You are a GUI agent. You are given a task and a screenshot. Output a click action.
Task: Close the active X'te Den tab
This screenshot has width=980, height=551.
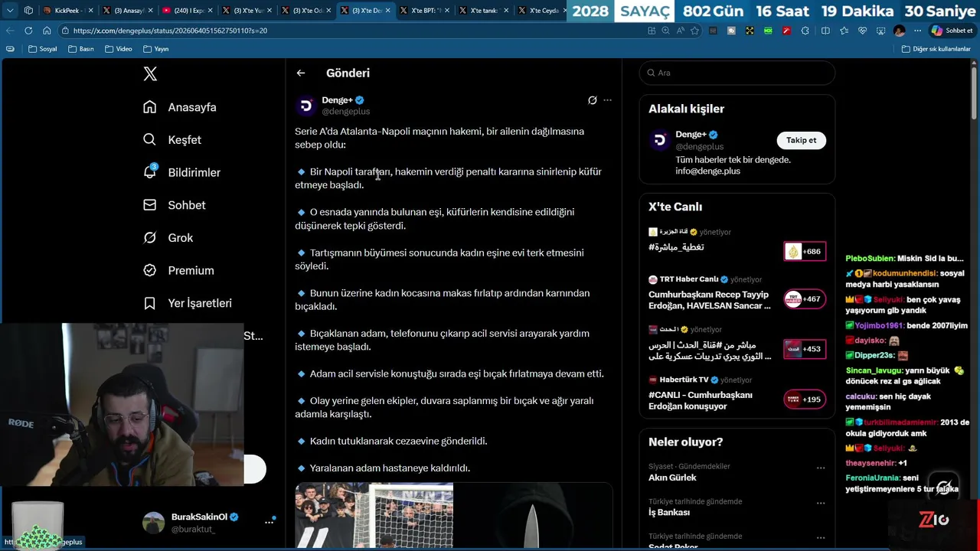(388, 11)
